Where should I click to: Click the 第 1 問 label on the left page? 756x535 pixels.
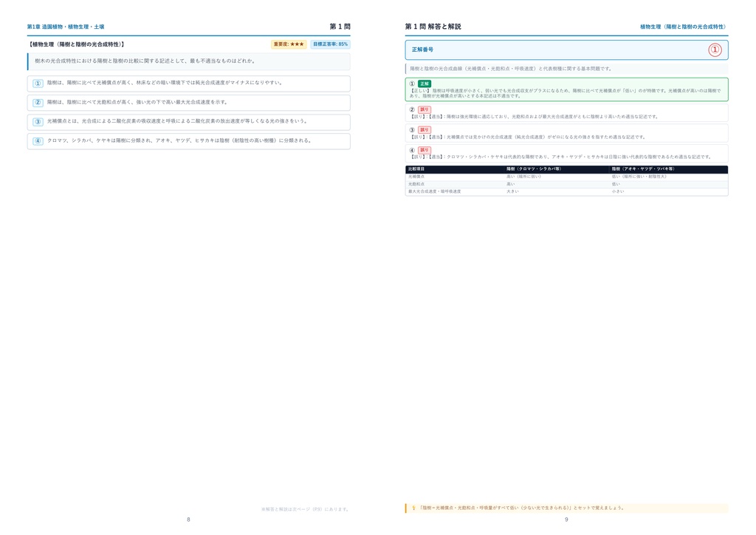340,27
